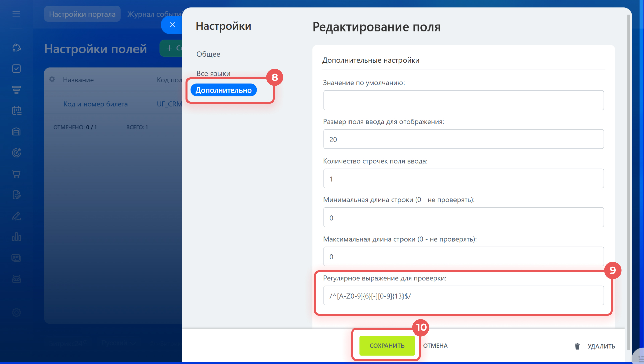The height and width of the screenshot is (364, 644).
Task: Click the grid settings gear next to Название
Action: [x=52, y=80]
